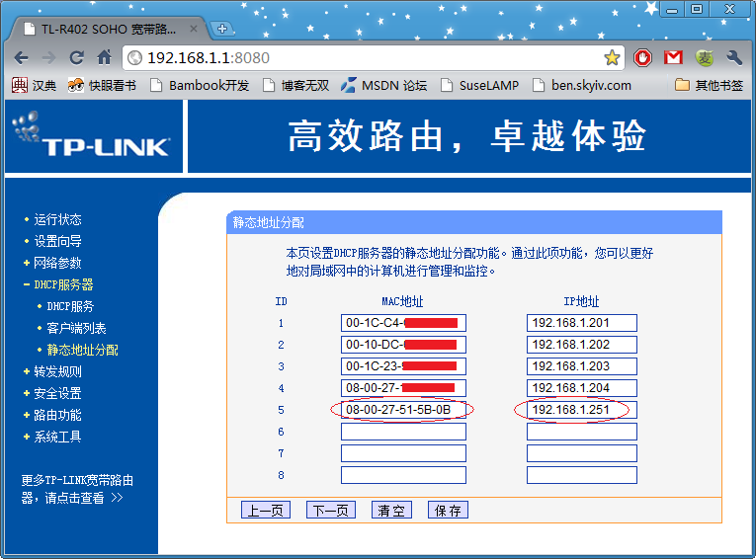The image size is (756, 559).
Task: Bookmark this page with the star icon
Action: coord(612,58)
